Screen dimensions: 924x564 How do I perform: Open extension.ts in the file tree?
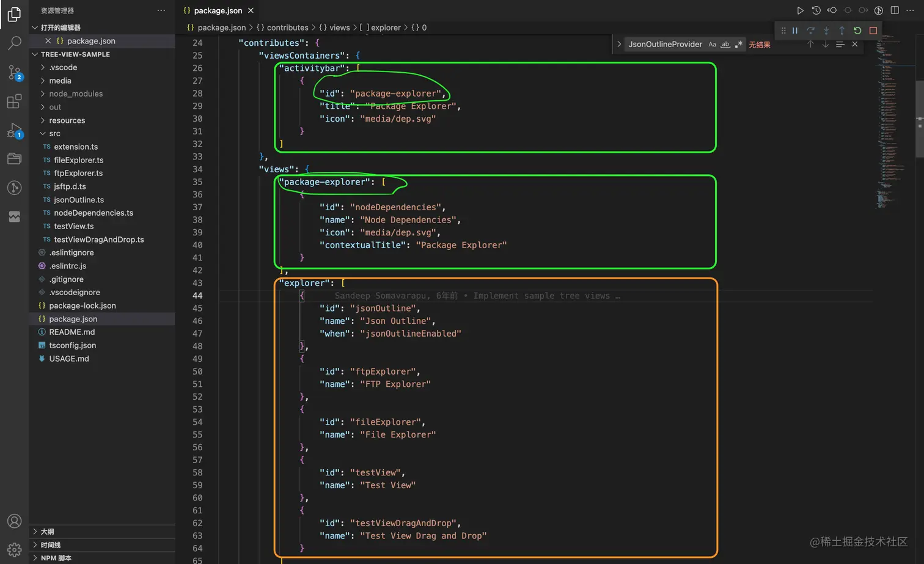click(x=76, y=147)
